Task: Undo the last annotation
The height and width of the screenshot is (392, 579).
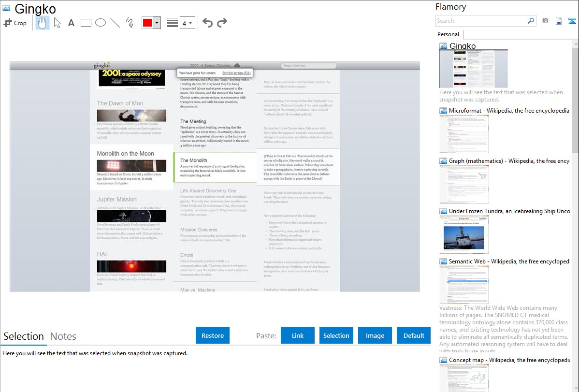Action: pyautogui.click(x=207, y=23)
